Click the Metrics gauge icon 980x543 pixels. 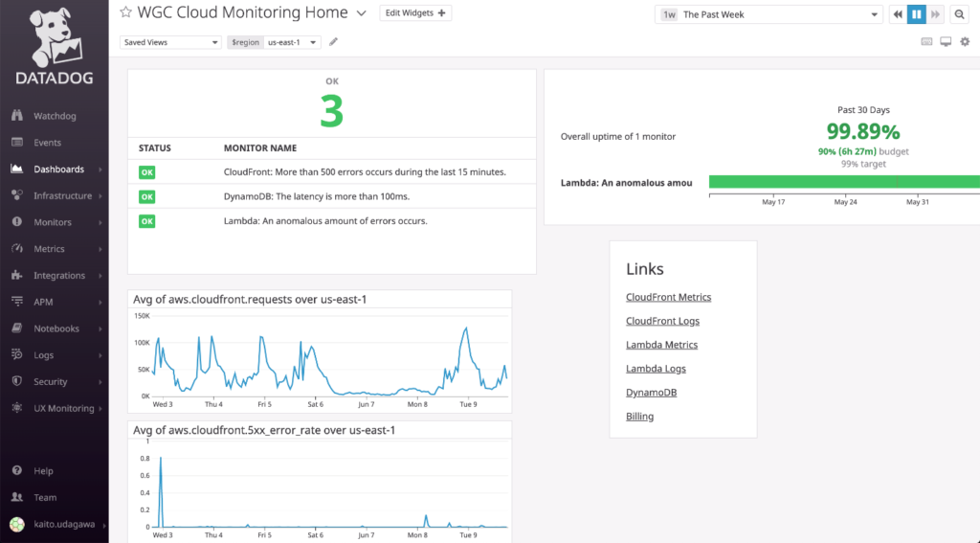17,248
